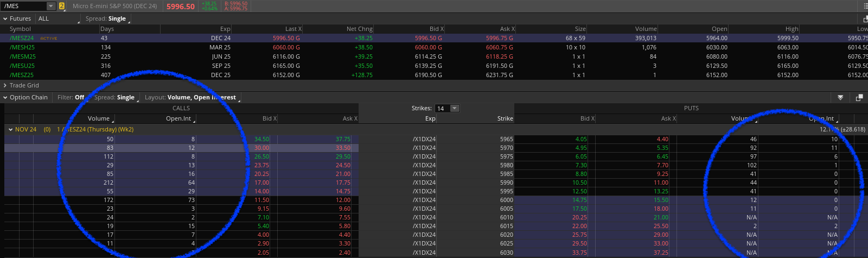Open Spread: Single dropdown in Option Chain
The image size is (868, 258).
point(115,97)
